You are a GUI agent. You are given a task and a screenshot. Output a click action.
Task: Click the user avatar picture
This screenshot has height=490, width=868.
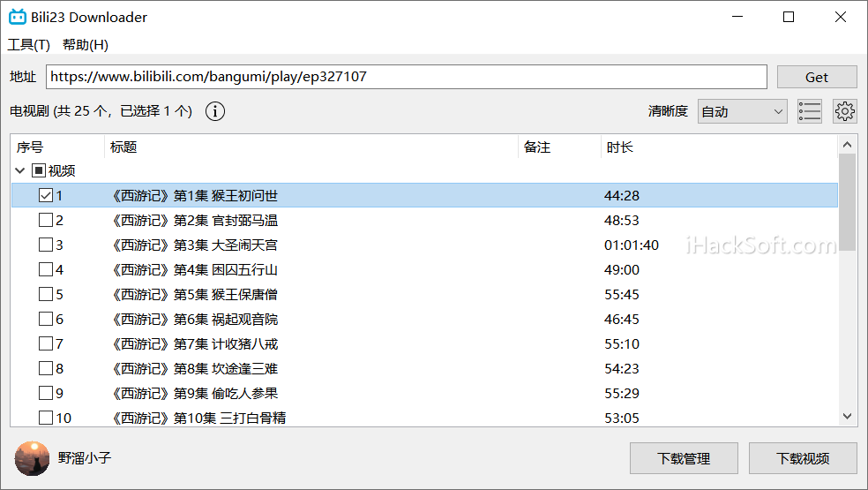[x=32, y=458]
